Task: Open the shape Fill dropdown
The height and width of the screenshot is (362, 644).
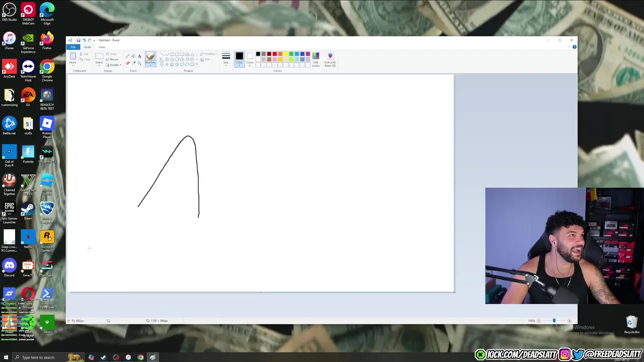Action: coord(205,59)
